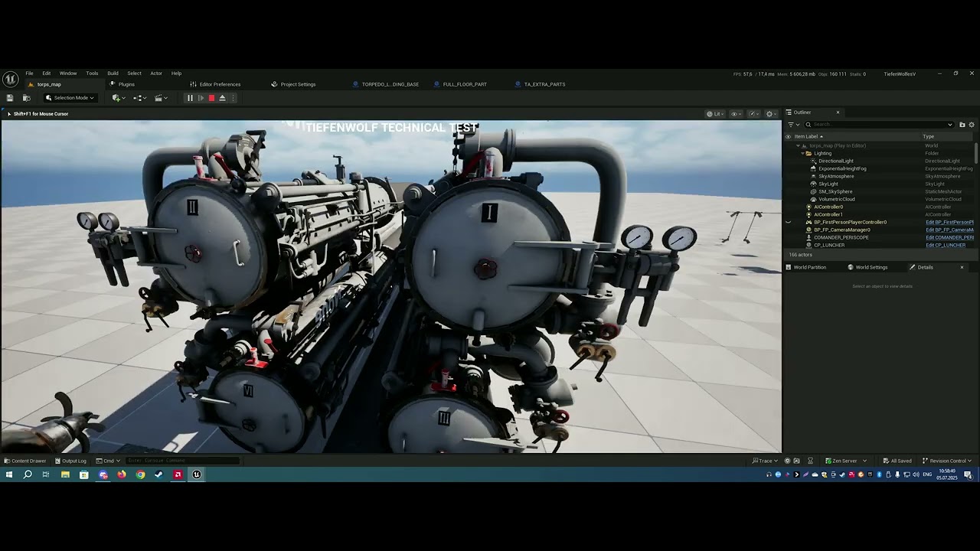980x551 pixels.
Task: Open the Outliner filter dropdown
Action: click(792, 125)
